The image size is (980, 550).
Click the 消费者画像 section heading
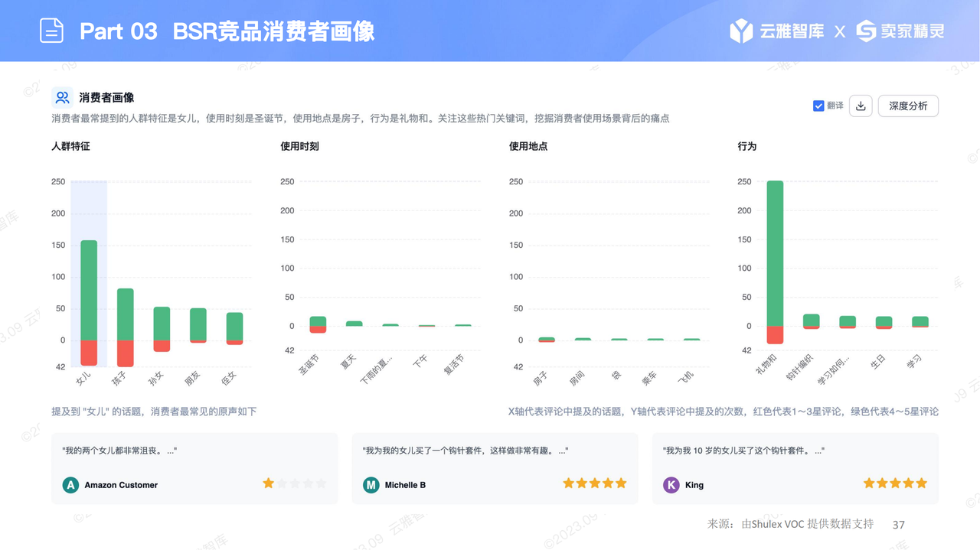[106, 97]
